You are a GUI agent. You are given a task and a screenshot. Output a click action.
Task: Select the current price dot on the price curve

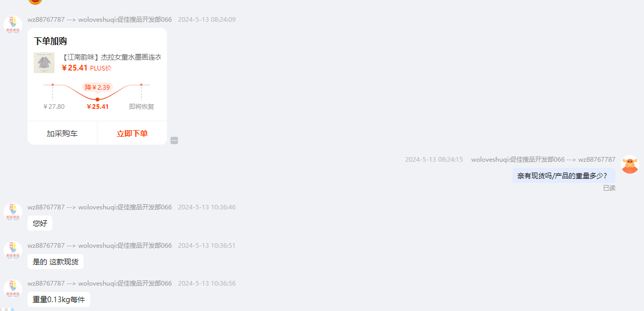coord(97,100)
